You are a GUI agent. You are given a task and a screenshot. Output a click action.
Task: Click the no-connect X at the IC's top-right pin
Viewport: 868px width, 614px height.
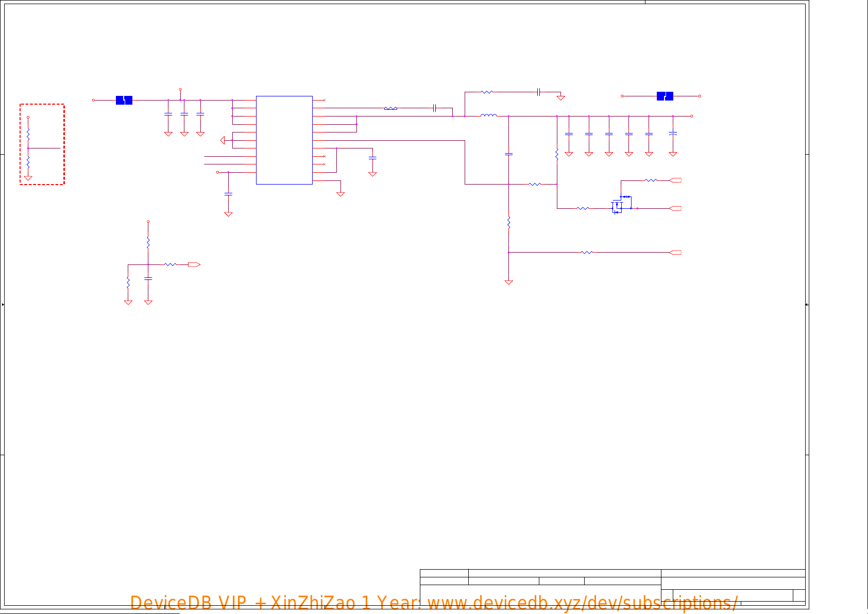point(324,100)
